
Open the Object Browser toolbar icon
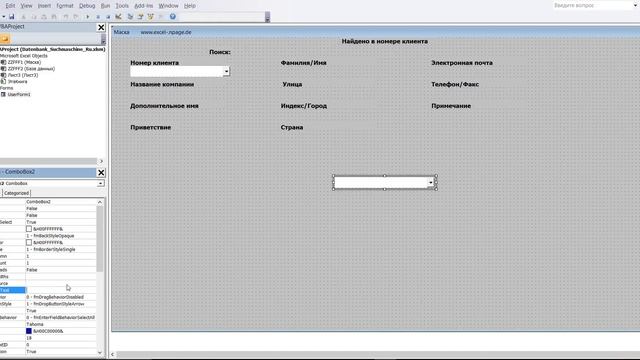(151, 17)
